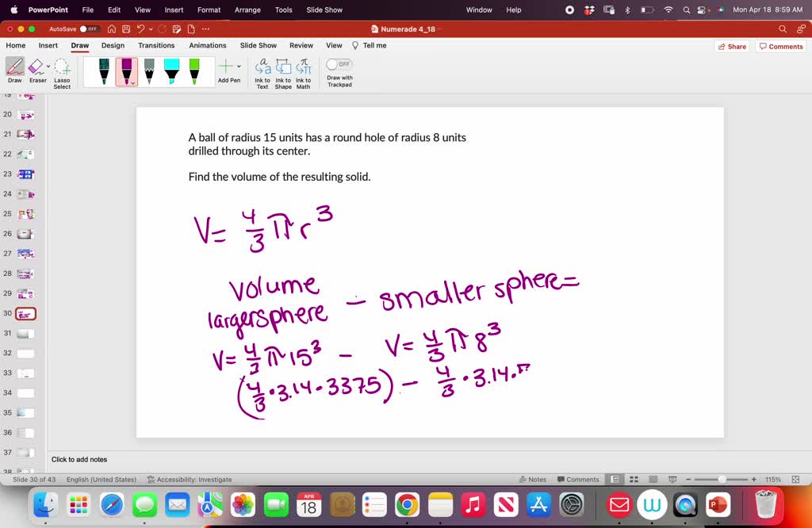Viewport: 812px width, 528px height.
Task: Choose the black pen
Action: coord(104,71)
